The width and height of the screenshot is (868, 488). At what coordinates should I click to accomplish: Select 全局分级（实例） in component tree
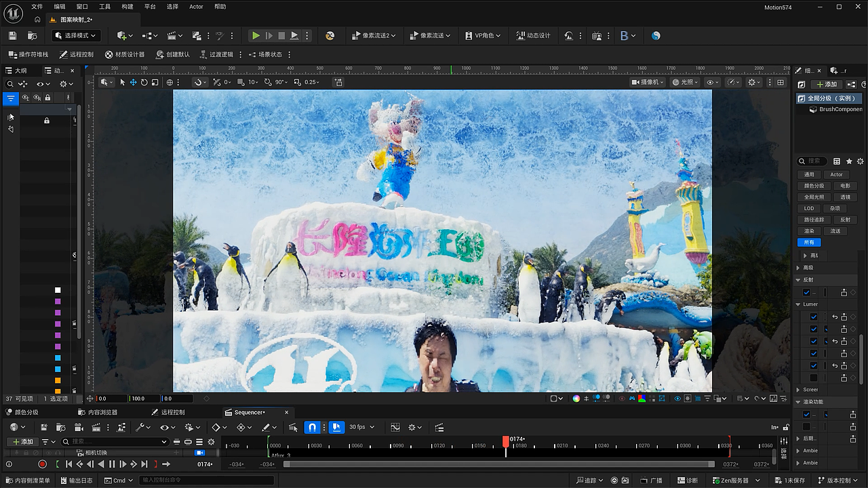point(830,98)
